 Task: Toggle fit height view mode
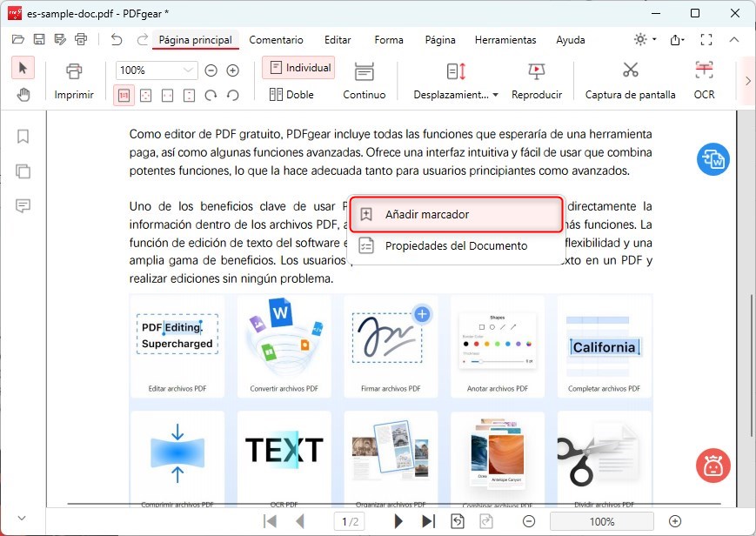pyautogui.click(x=189, y=96)
